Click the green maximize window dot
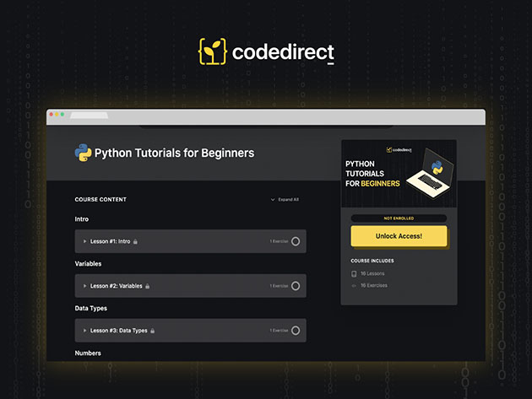Viewport: 532px width, 399px height. pos(62,114)
